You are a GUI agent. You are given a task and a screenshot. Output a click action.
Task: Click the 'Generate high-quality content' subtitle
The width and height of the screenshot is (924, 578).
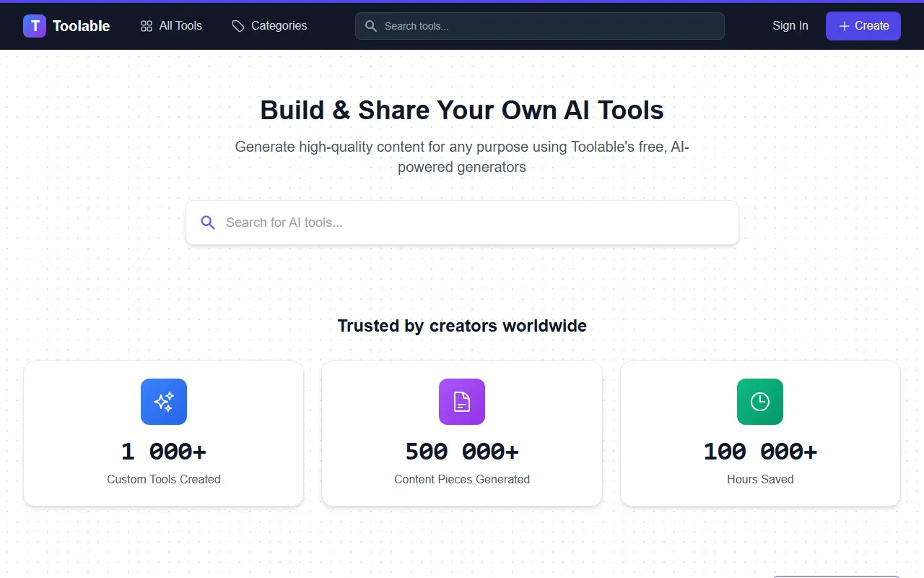462,157
